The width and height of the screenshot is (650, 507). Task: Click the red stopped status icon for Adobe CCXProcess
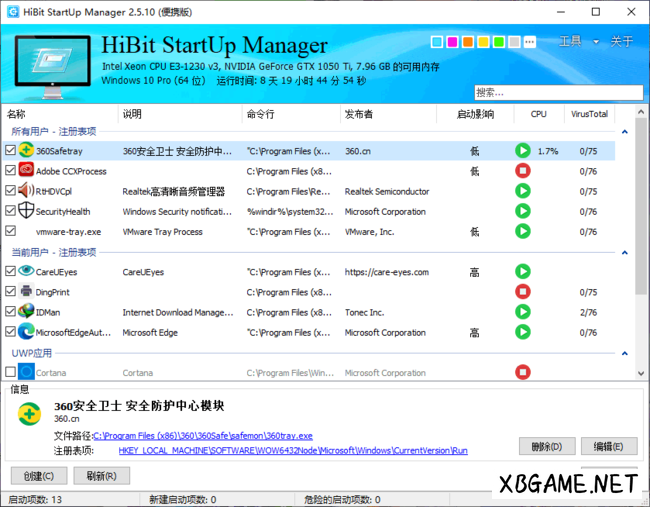pos(522,171)
